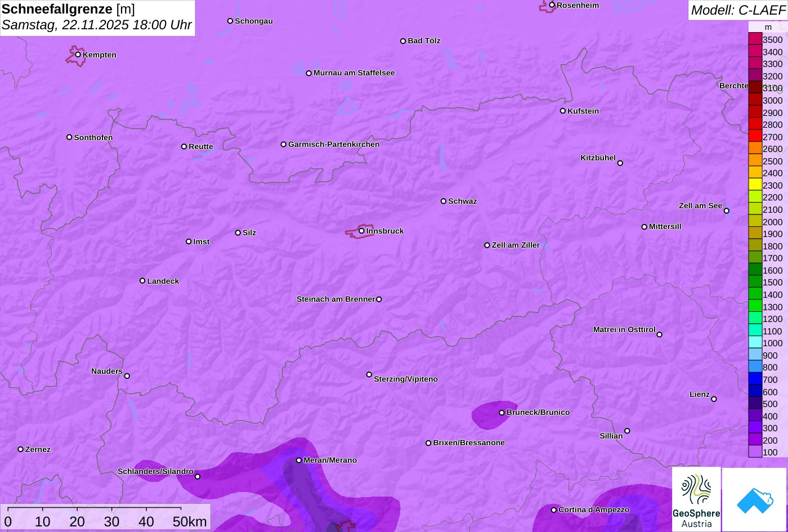The image size is (788, 532).
Task: Click the Matrei in Osttirol marker
Action: pyautogui.click(x=660, y=334)
